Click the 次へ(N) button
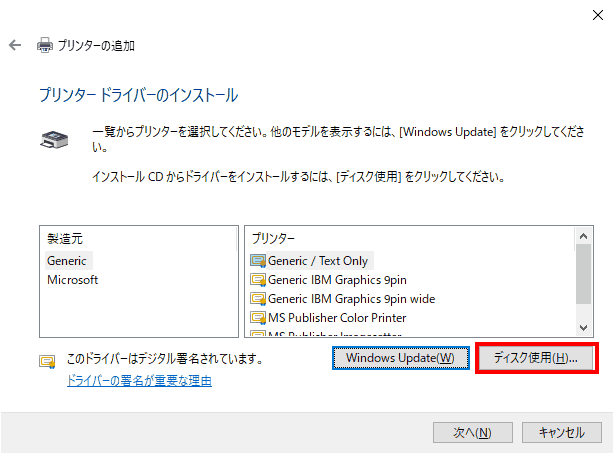This screenshot has width=614, height=454. 473,432
